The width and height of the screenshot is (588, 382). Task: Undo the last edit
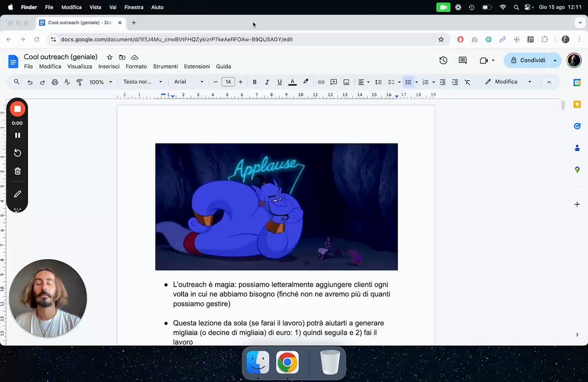coord(30,82)
